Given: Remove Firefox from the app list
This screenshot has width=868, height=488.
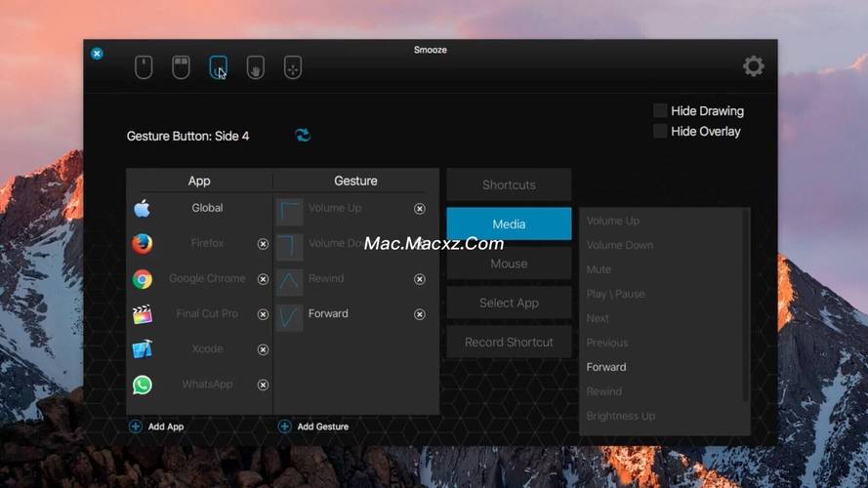Looking at the screenshot, I should coord(263,244).
